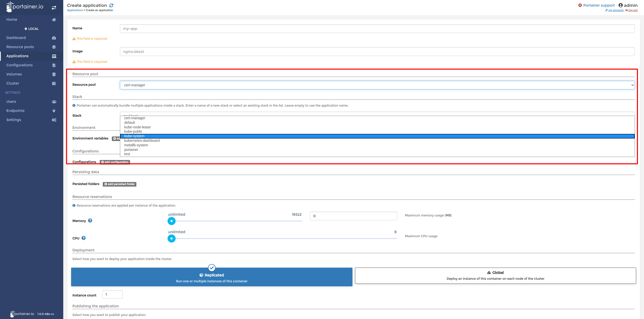Switch deployment to Global mode
644x319 pixels.
coord(496,276)
